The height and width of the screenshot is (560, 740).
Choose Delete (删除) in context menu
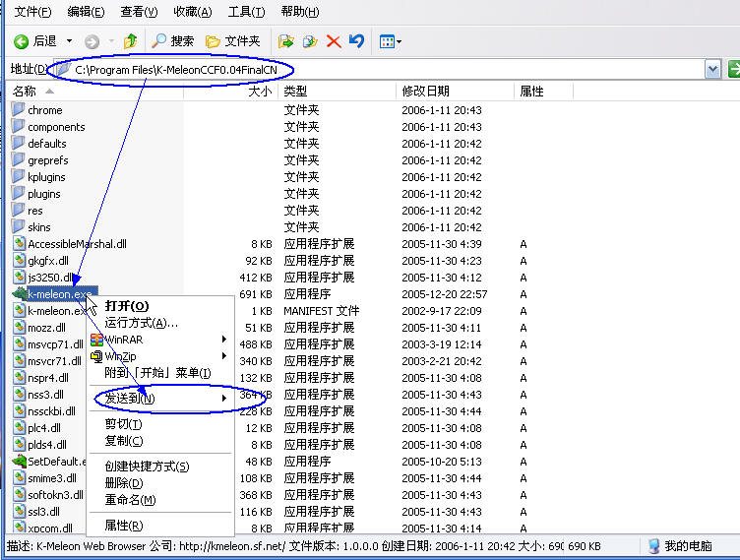(160, 483)
